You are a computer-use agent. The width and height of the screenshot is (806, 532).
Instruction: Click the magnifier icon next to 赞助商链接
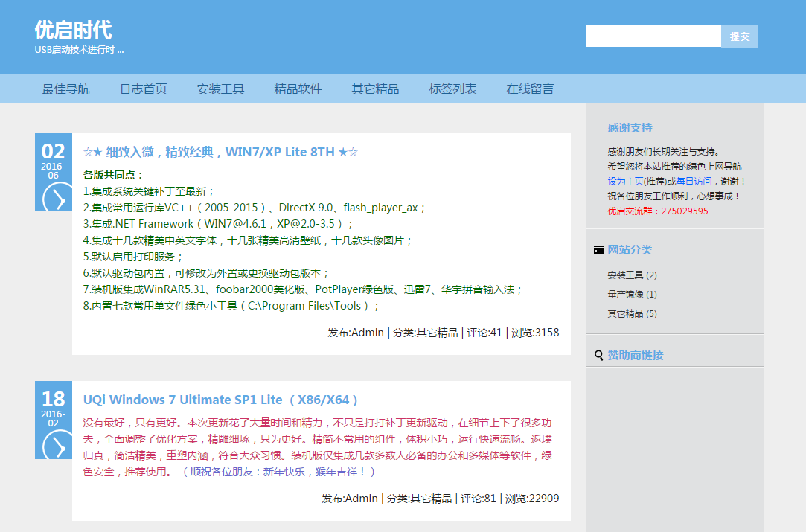tap(598, 355)
